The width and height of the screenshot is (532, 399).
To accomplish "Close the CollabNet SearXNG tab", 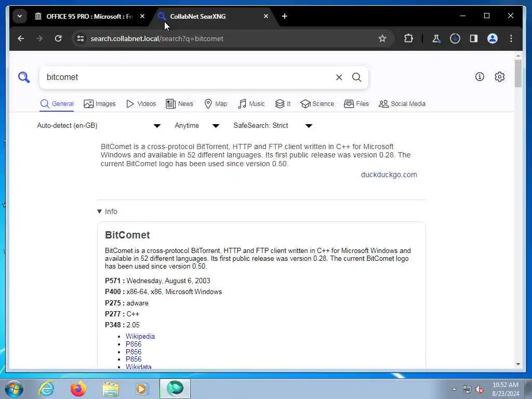I will pyautogui.click(x=266, y=16).
